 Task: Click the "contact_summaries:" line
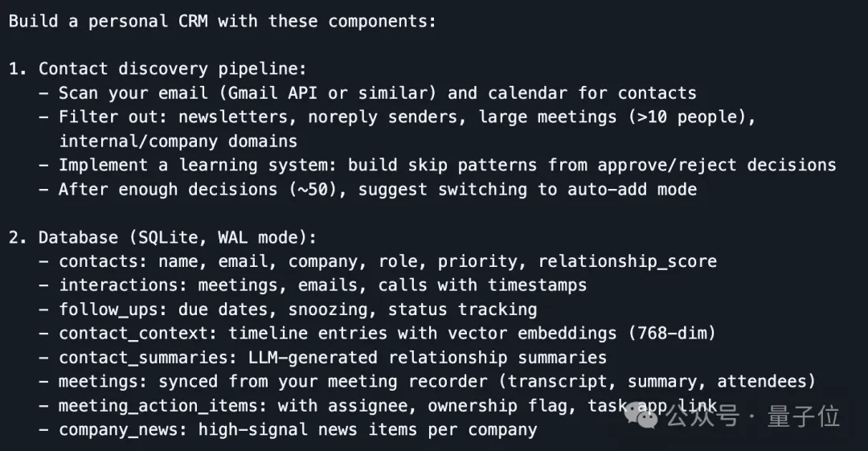[x=333, y=357]
